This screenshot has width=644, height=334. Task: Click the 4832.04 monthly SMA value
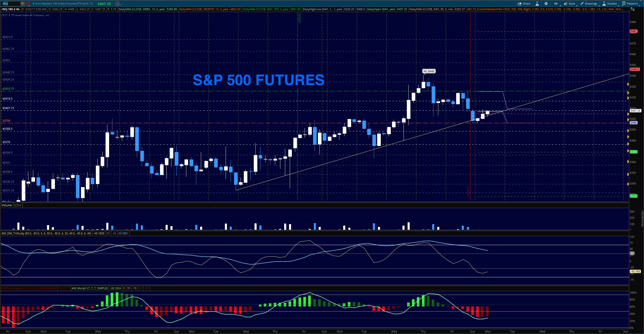click(x=235, y=9)
